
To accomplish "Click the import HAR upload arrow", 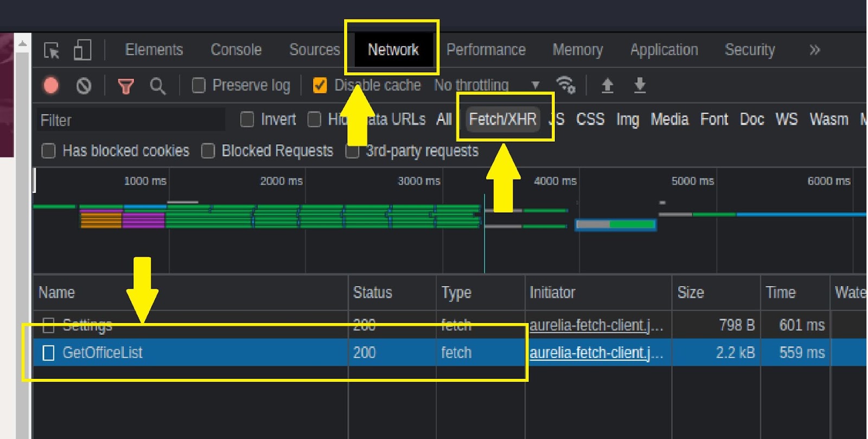I will (608, 85).
